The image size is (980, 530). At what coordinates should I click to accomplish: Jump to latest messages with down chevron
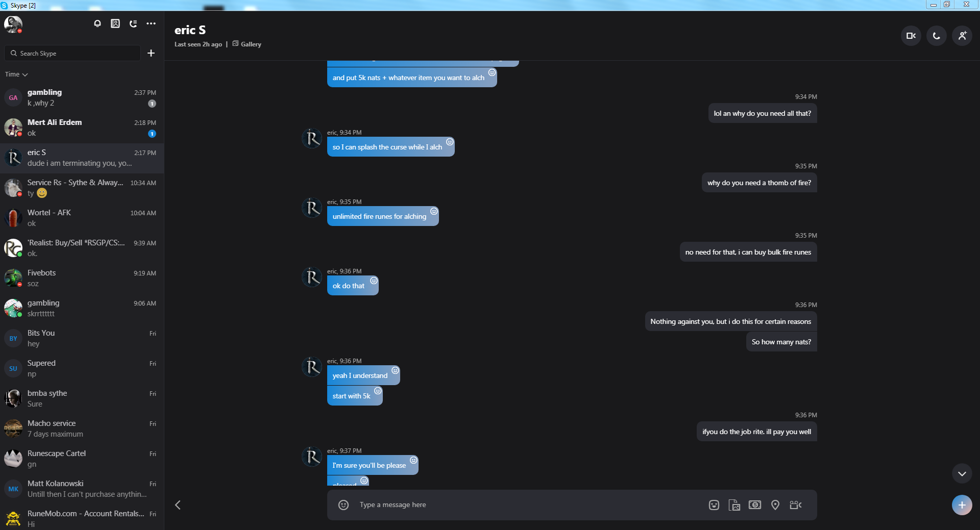tap(962, 474)
